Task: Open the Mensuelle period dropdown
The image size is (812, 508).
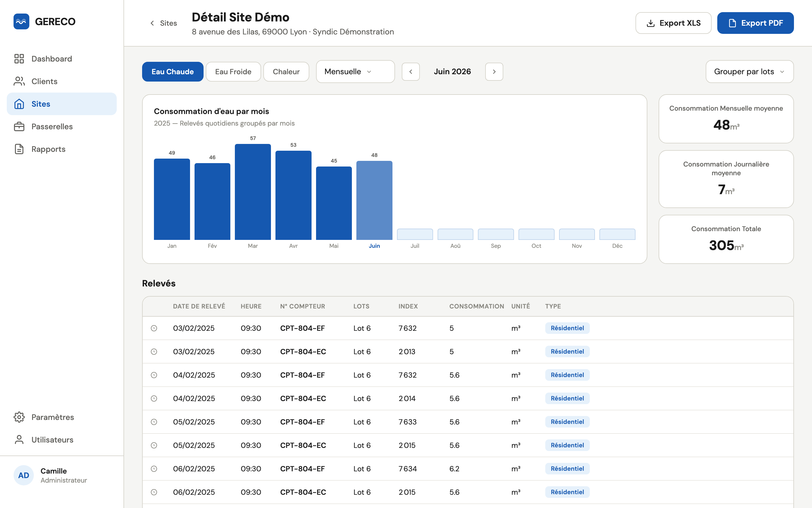Action: coord(355,72)
